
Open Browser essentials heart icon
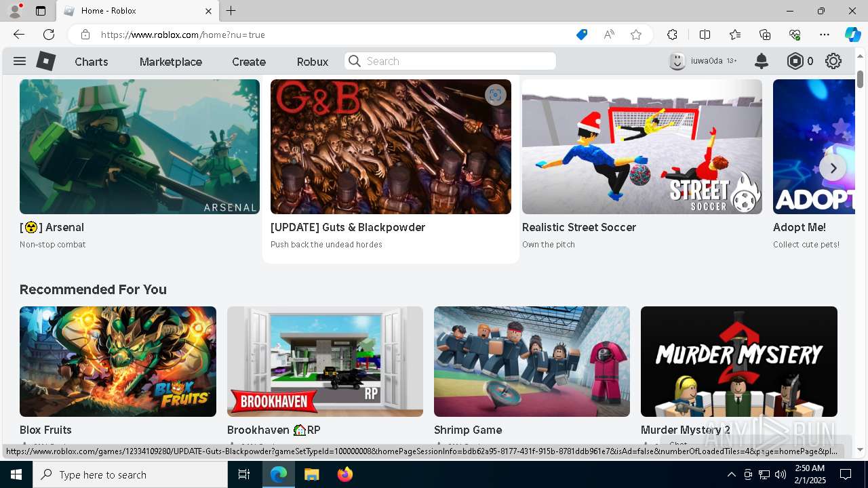pos(795,35)
